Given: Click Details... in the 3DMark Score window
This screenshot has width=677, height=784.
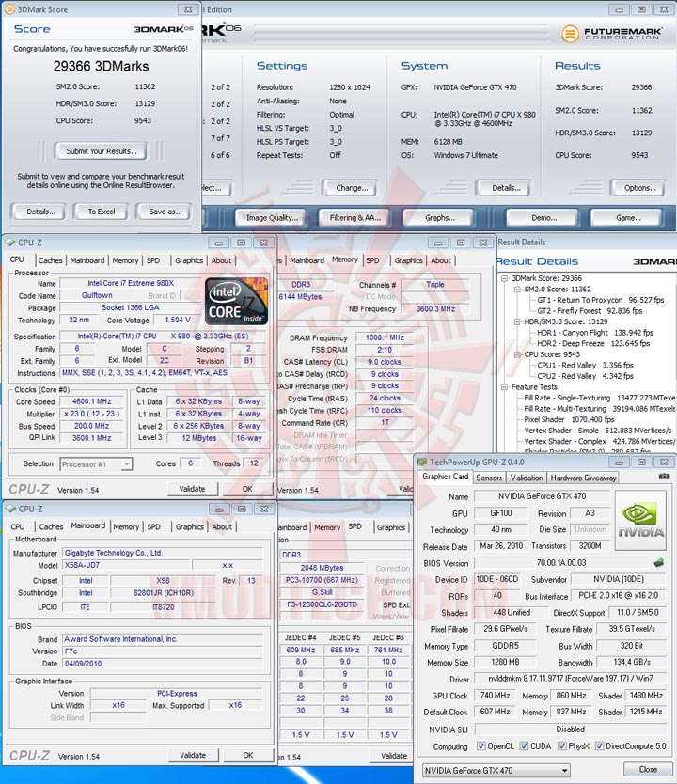Looking at the screenshot, I should (41, 212).
